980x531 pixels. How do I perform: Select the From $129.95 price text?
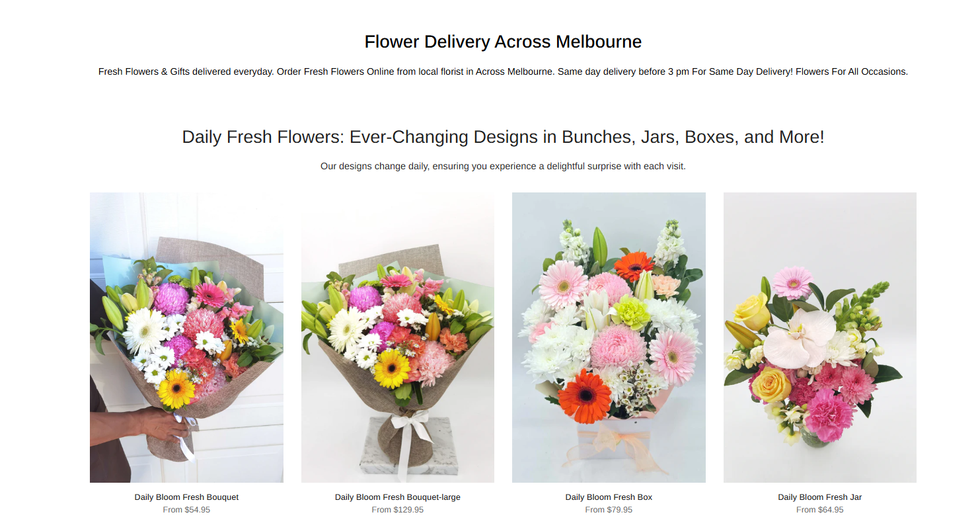pyautogui.click(x=398, y=510)
